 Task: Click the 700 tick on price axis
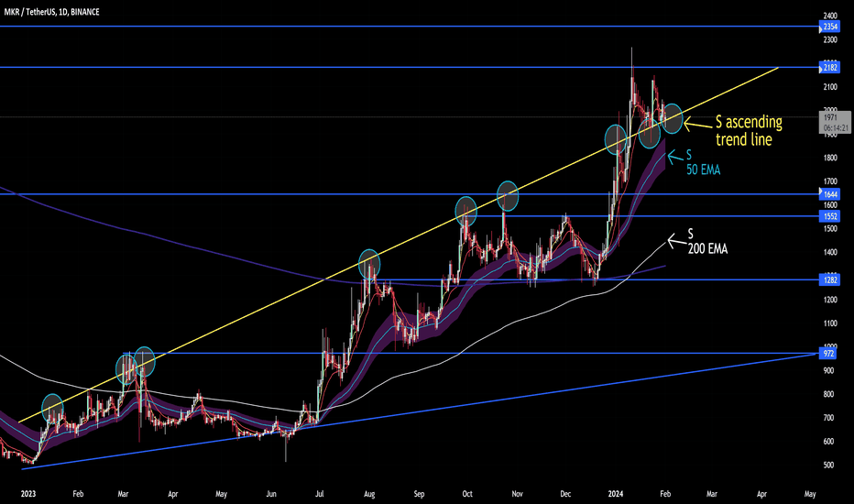point(828,418)
